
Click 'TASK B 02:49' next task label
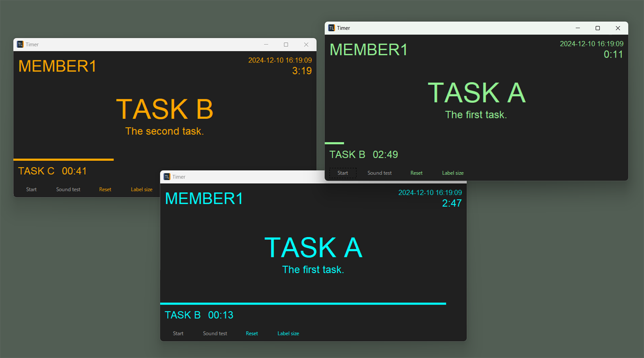(x=363, y=154)
